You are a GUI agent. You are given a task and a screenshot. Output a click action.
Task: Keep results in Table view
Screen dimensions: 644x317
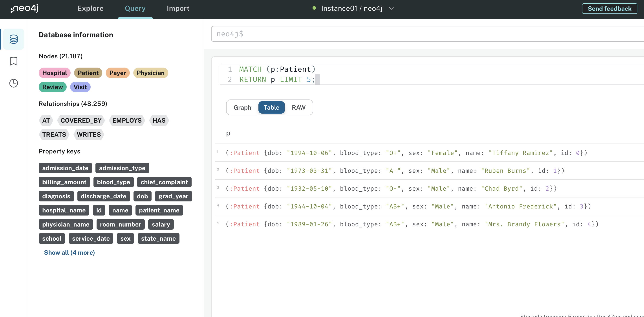coord(271,107)
